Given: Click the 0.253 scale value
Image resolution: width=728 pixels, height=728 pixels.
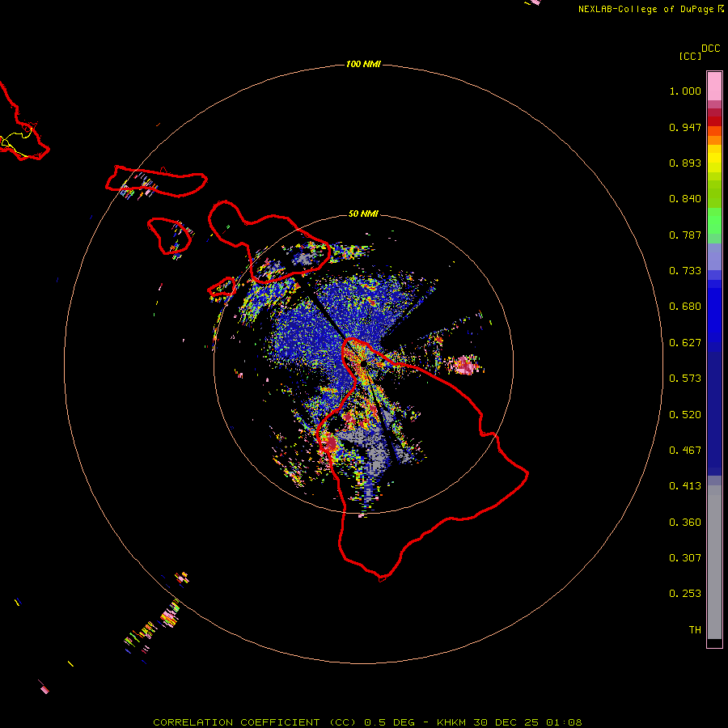Looking at the screenshot, I should (685, 594).
